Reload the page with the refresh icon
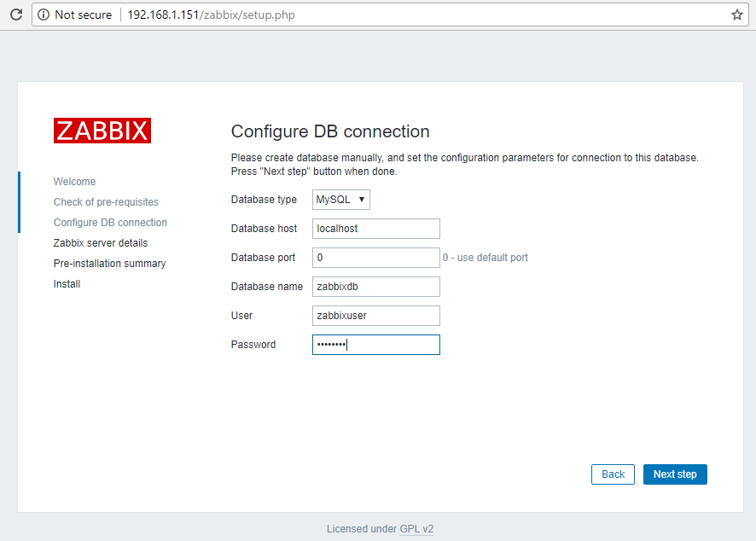Image resolution: width=756 pixels, height=541 pixels. [x=16, y=15]
